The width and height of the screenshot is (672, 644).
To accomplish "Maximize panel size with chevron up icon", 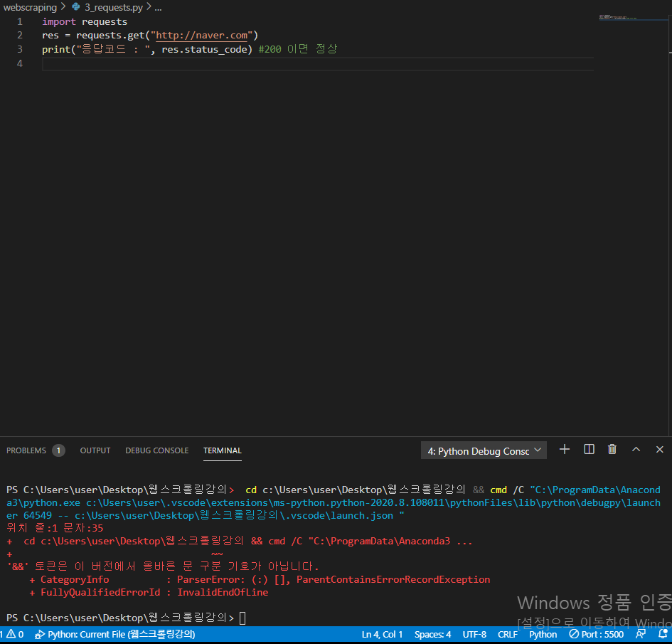I will 636,449.
